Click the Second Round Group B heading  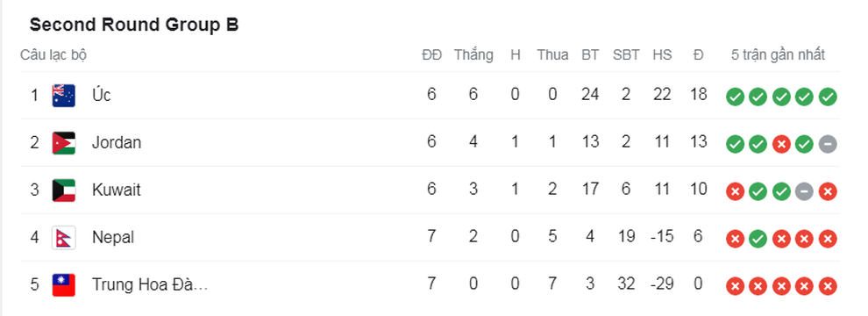134,25
